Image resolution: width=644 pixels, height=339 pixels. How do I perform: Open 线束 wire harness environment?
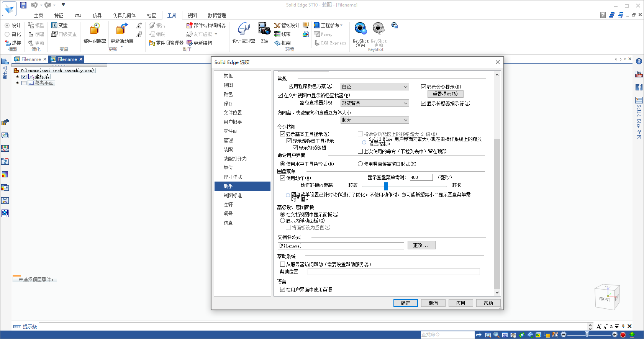coord(282,34)
